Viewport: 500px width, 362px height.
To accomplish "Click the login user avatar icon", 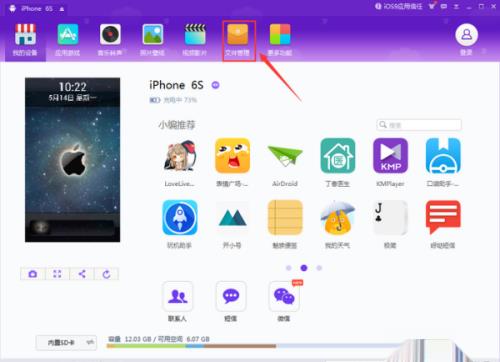I will (467, 35).
